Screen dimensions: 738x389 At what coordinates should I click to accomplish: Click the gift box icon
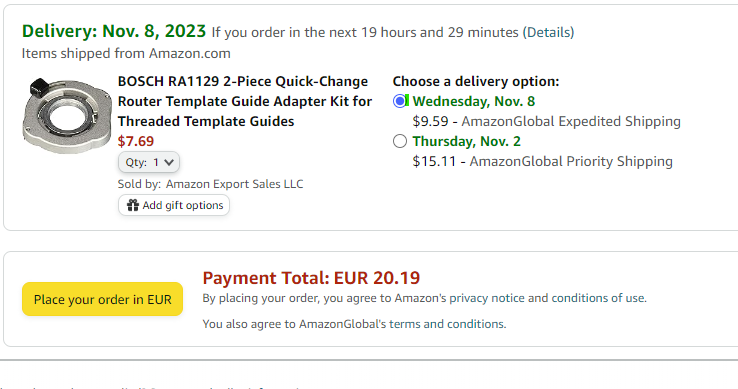point(133,205)
